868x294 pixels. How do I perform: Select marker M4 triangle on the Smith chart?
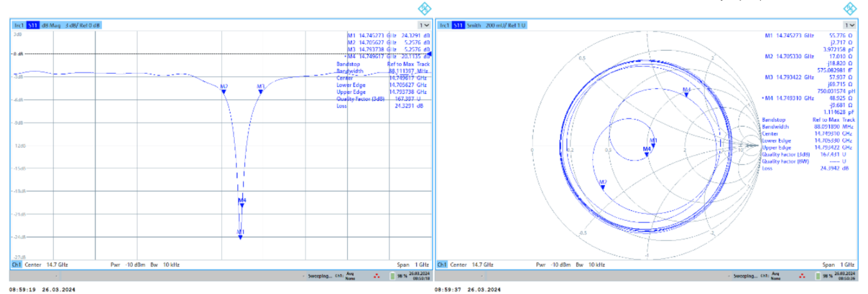click(686, 96)
